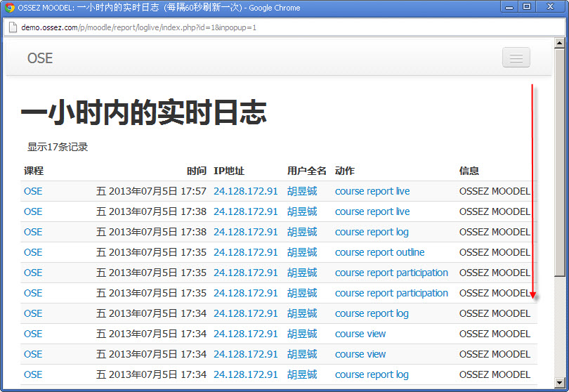Viewport: 569px width, 392px height.
Task: Click the OSE brand in the navbar
Action: (40, 58)
